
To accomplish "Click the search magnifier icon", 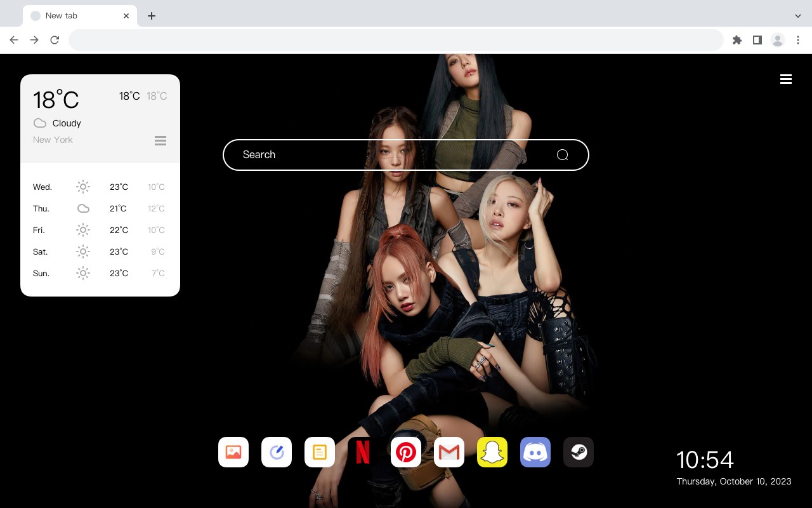I will tap(562, 155).
